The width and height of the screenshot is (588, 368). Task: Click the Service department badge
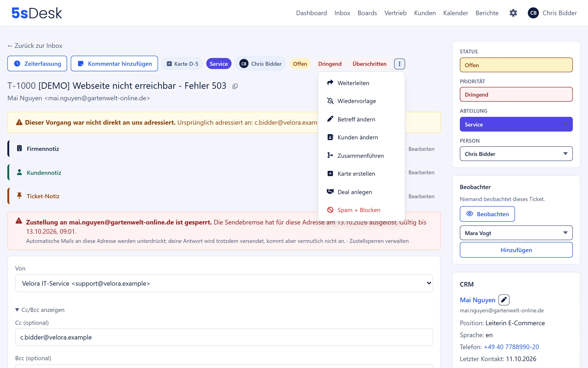click(219, 64)
